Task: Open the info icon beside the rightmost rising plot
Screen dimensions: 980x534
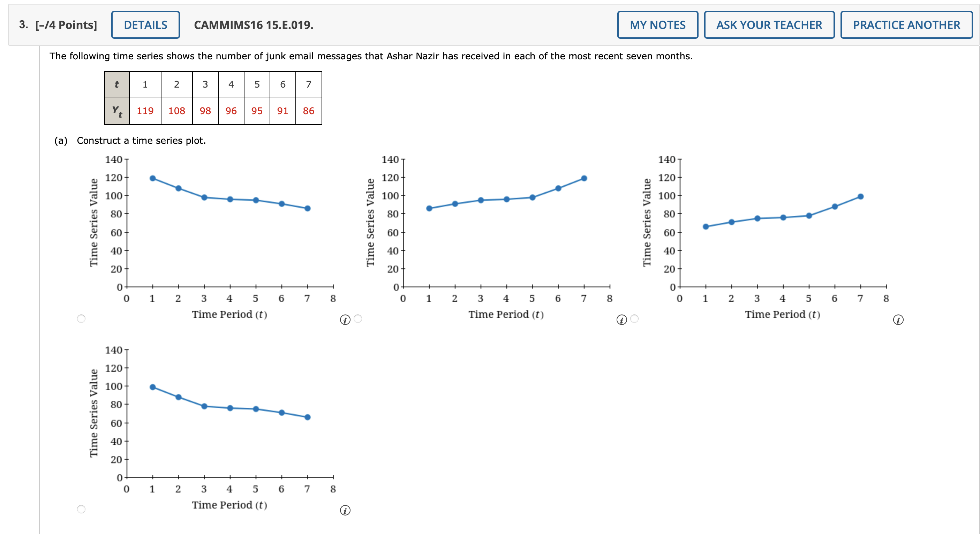Action: [898, 321]
